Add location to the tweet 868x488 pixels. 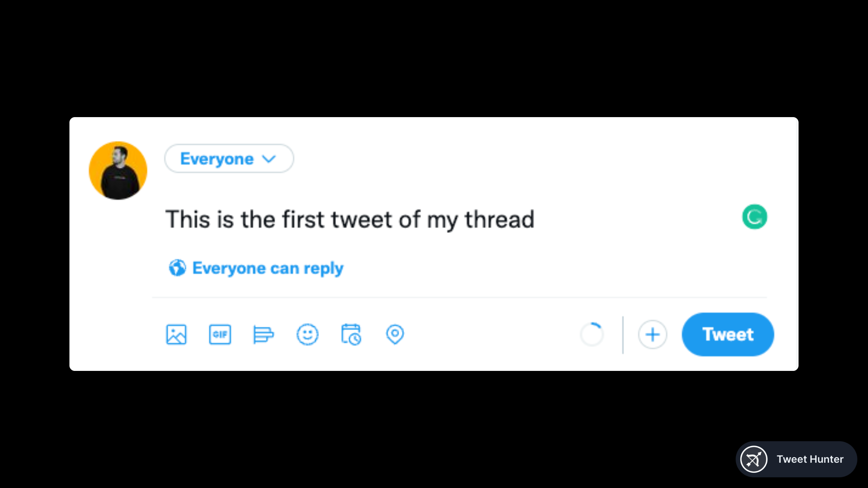(x=395, y=334)
